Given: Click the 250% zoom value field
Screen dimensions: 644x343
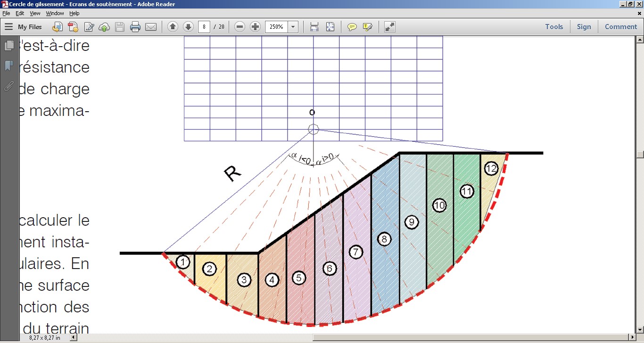Looking at the screenshot, I should 276,27.
